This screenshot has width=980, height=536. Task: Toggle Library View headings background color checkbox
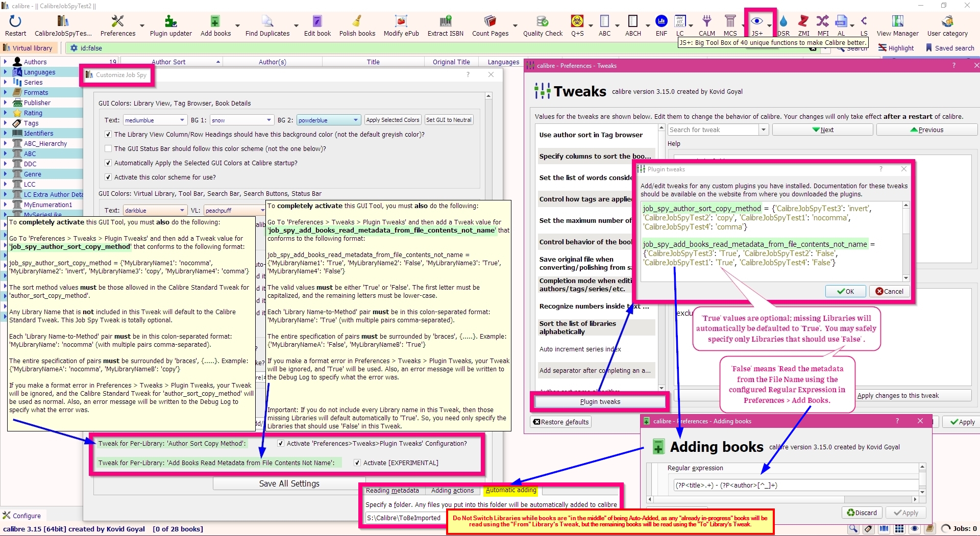(108, 135)
